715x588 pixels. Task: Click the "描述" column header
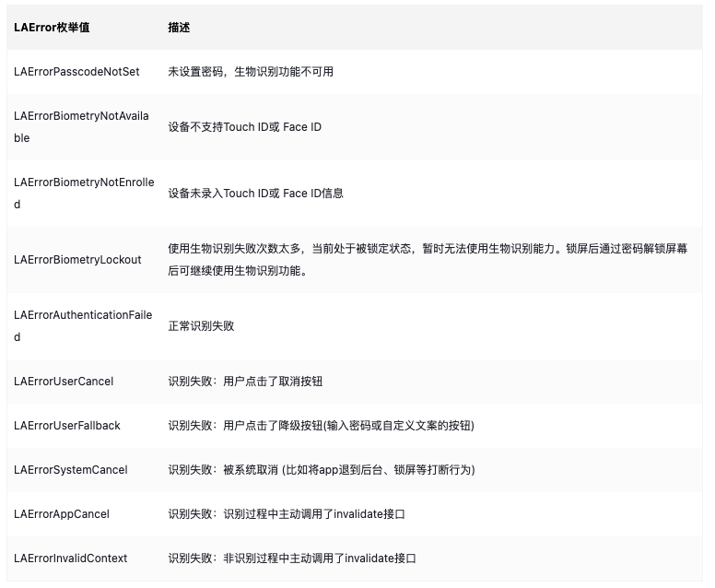(x=179, y=28)
